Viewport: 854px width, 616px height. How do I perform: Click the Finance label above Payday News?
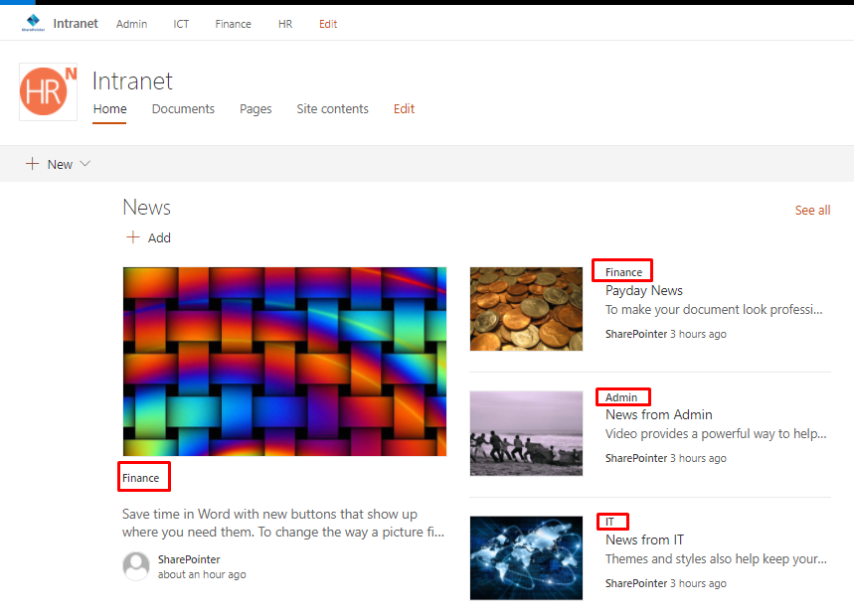tap(623, 272)
